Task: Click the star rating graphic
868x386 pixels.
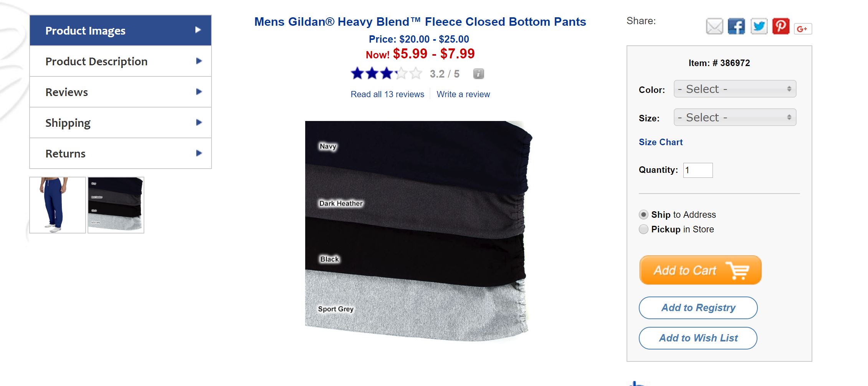Action: point(386,73)
